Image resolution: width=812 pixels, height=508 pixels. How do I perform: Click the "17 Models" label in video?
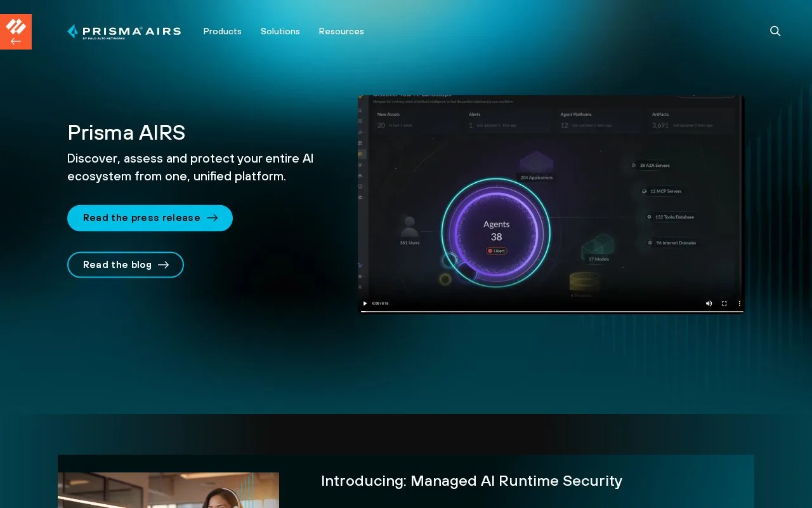(x=598, y=259)
